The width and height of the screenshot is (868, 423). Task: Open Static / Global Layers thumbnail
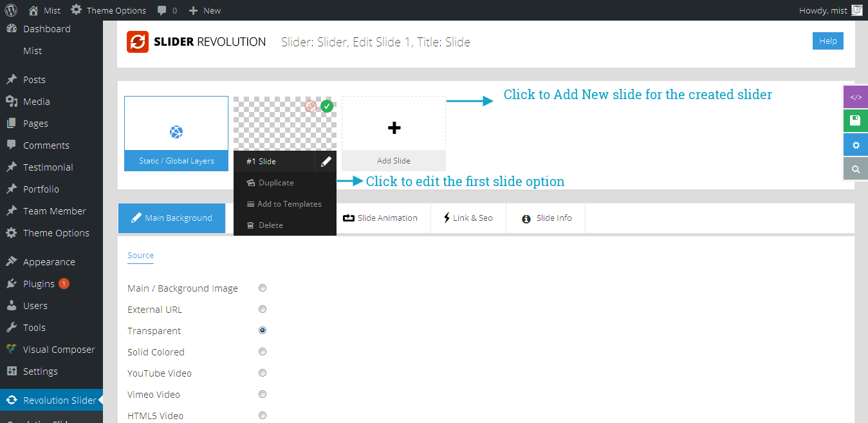coord(176,133)
